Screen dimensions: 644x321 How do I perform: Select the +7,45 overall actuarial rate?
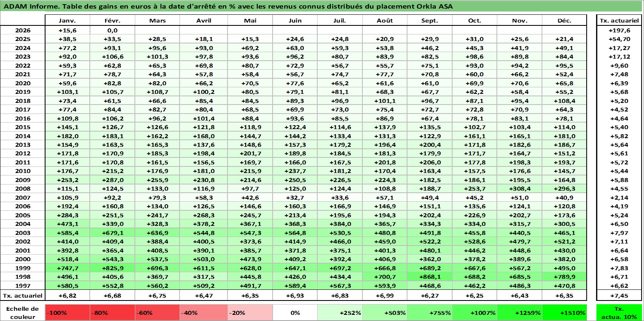click(619, 295)
